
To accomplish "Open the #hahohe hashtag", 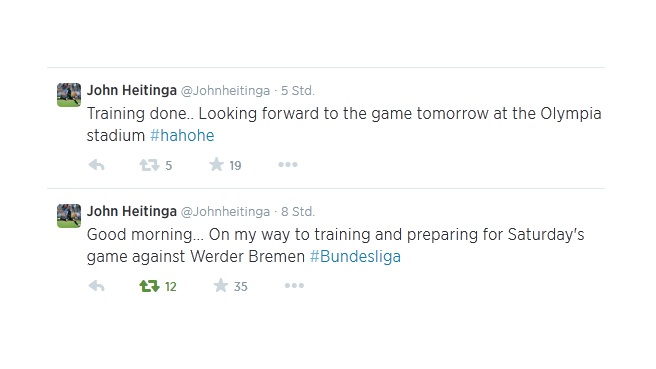I will (182, 136).
